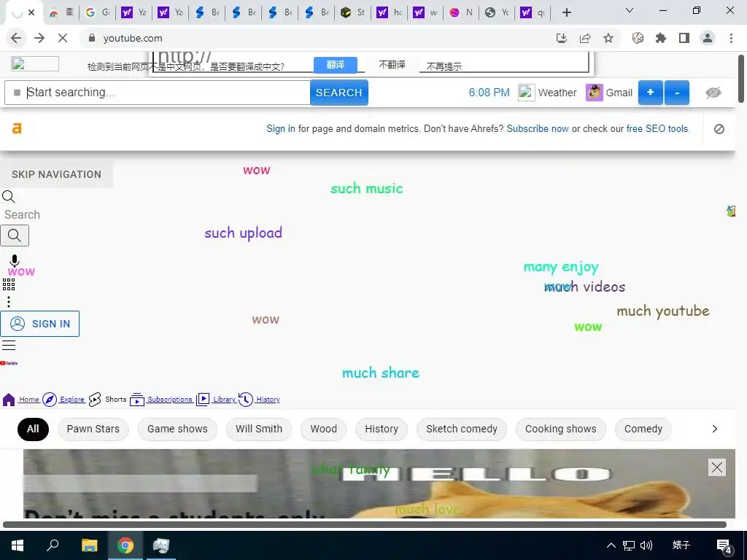Select the Pawn Stars chip
Screen dimensions: 747x560
[x=93, y=429]
